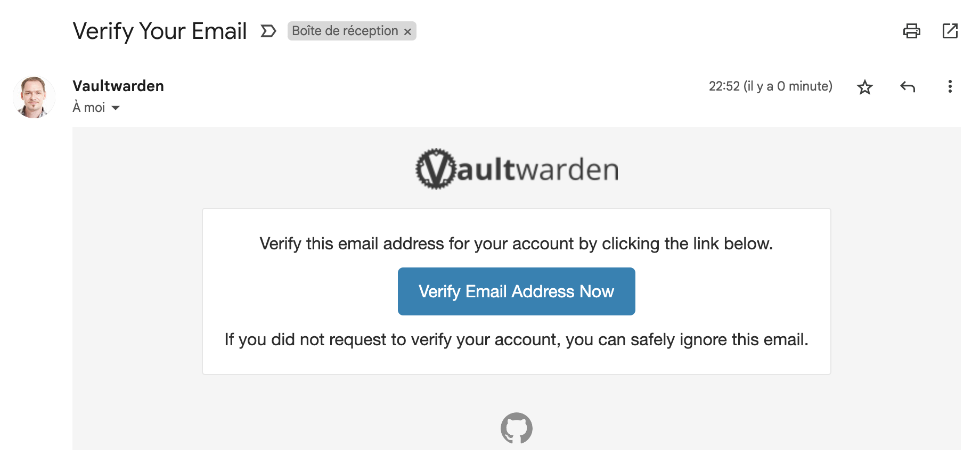Open the message in a new window
This screenshot has height=455, width=980.
[950, 31]
